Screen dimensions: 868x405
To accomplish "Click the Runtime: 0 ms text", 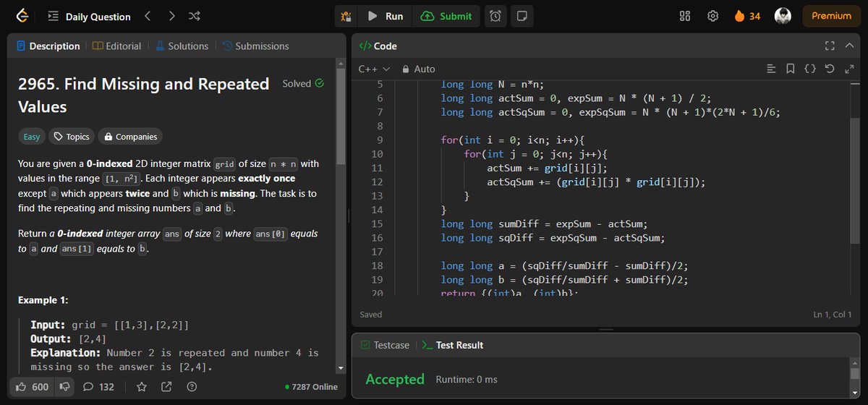I will (467, 379).
